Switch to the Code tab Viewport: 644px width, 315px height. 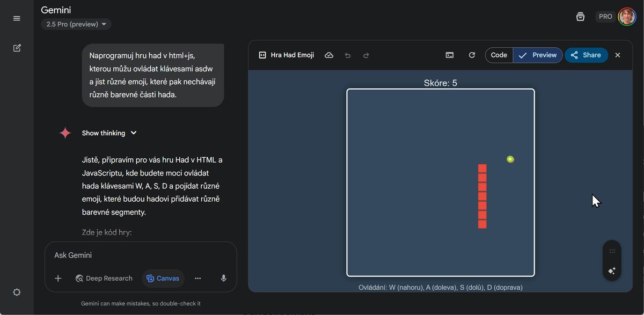(x=499, y=55)
